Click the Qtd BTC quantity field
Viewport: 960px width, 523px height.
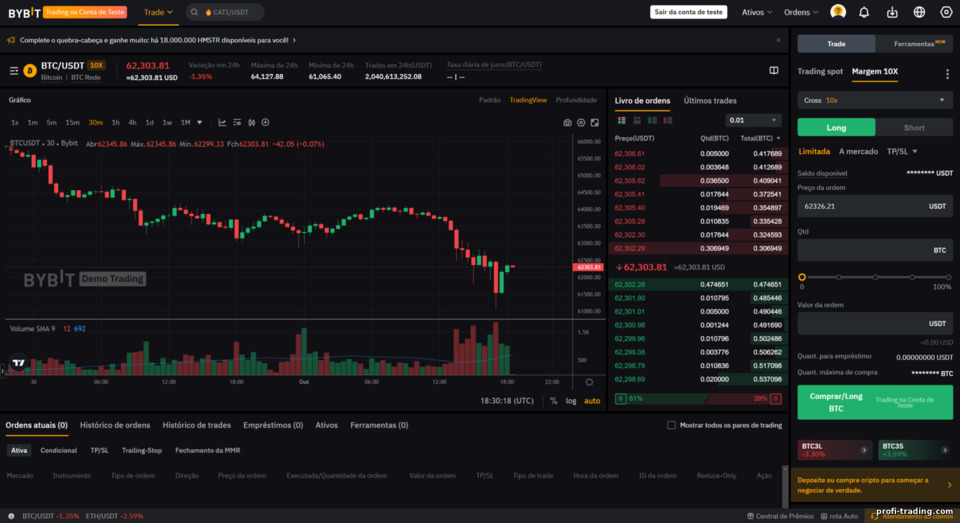pos(874,250)
